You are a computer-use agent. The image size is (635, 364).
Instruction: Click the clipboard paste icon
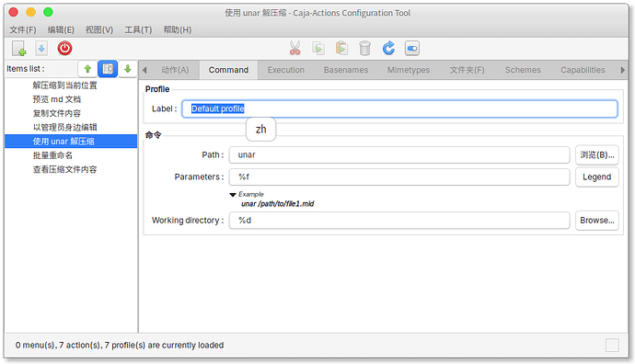click(x=341, y=49)
